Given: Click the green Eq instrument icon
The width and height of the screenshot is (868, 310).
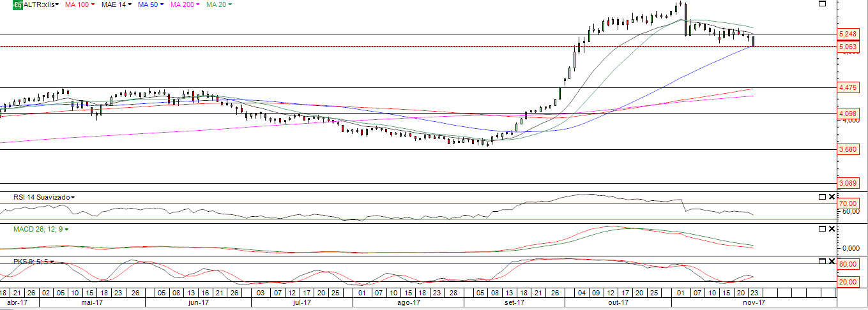Looking at the screenshot, I should (x=17, y=4).
